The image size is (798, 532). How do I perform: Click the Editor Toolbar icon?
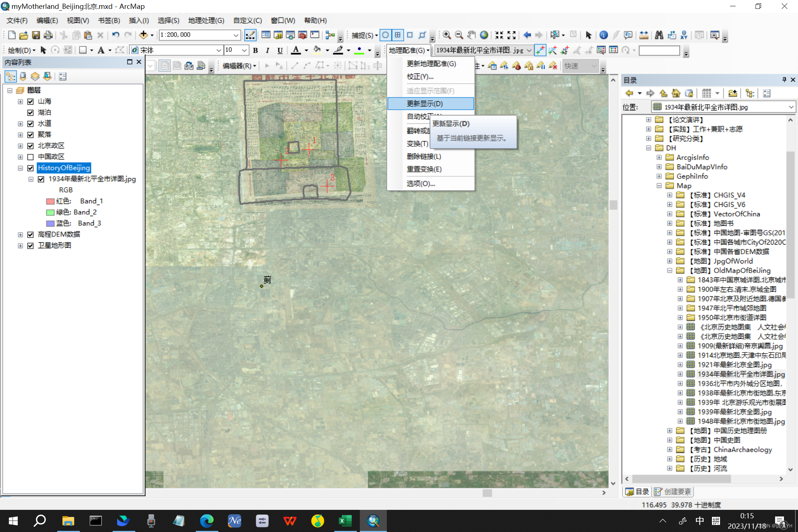point(250,35)
